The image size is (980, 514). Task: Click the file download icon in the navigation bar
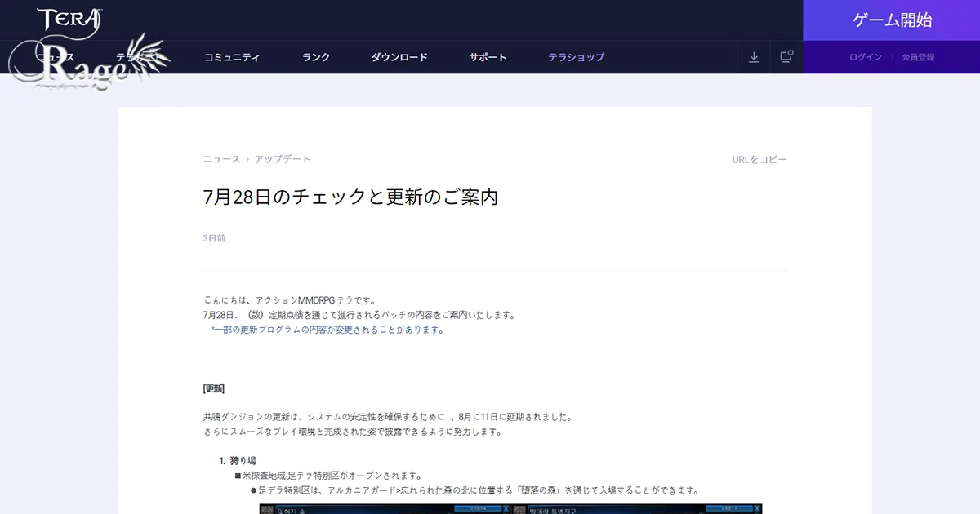click(753, 57)
